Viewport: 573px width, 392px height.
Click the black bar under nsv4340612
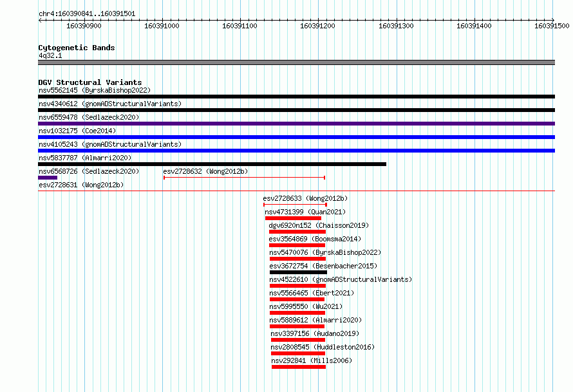pyautogui.click(x=296, y=110)
